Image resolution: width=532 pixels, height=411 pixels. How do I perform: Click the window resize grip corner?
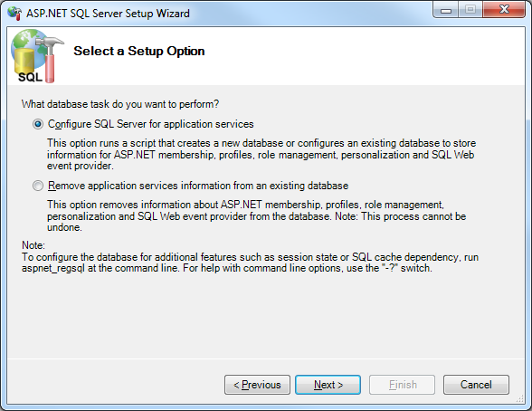point(519,399)
